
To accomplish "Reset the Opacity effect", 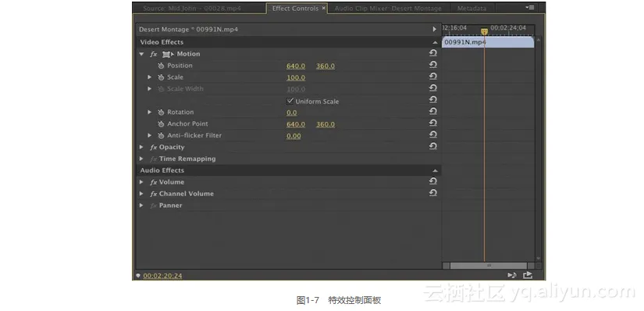I will coord(433,146).
